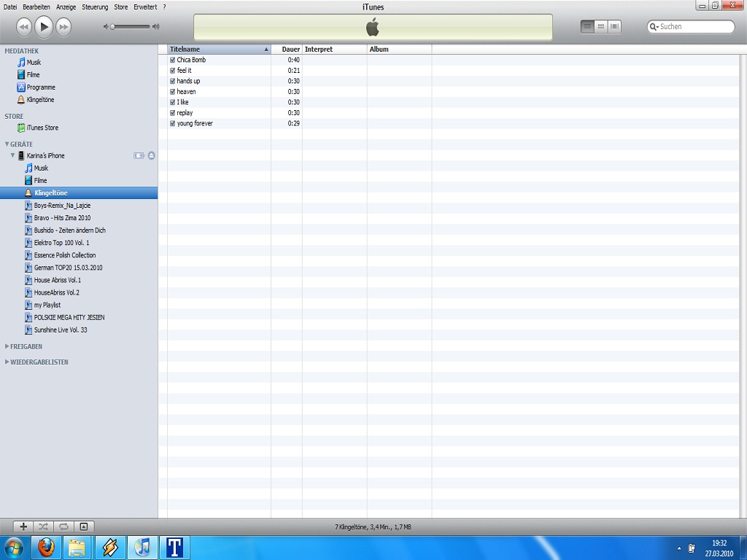Click the low-volume speaker icon
The width and height of the screenshot is (747, 560).
pos(106,27)
